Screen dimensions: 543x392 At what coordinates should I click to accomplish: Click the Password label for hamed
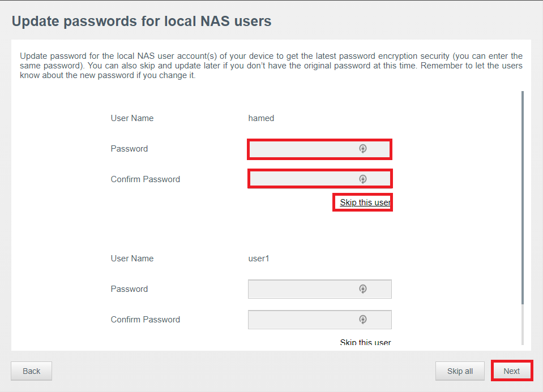coord(129,149)
